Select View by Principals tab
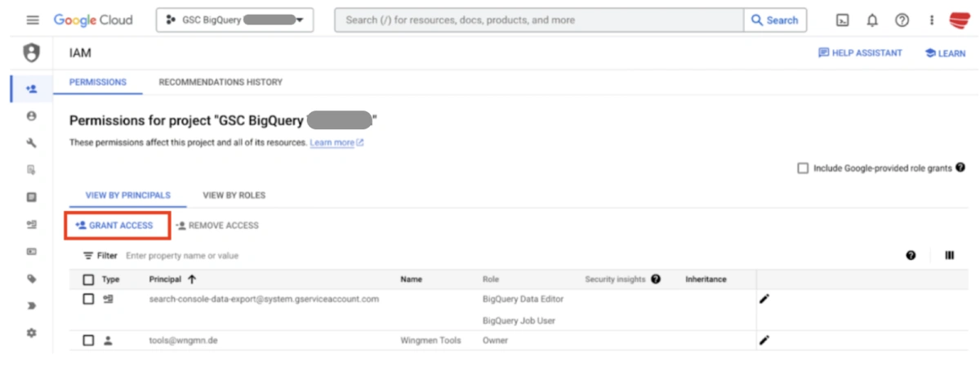980x368 pixels. (x=127, y=195)
